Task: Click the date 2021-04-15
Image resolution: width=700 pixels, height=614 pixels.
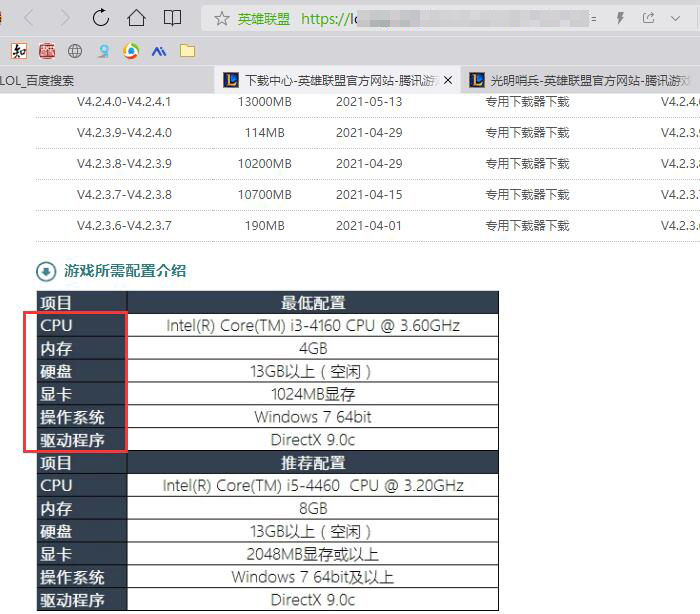Action: click(369, 195)
